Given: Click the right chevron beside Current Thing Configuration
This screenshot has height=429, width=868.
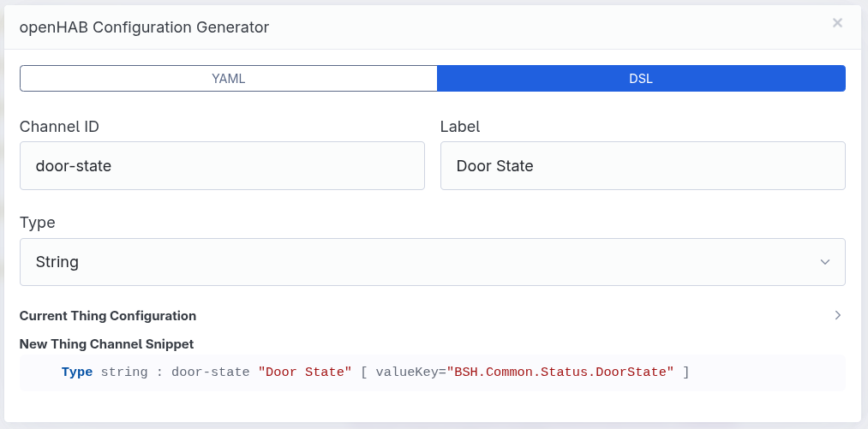Looking at the screenshot, I should point(838,316).
